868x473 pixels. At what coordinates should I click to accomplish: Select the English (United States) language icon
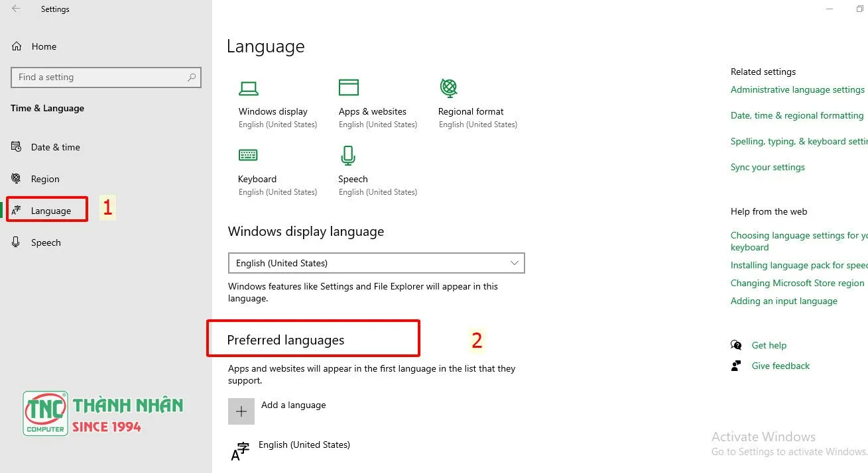coord(240,450)
